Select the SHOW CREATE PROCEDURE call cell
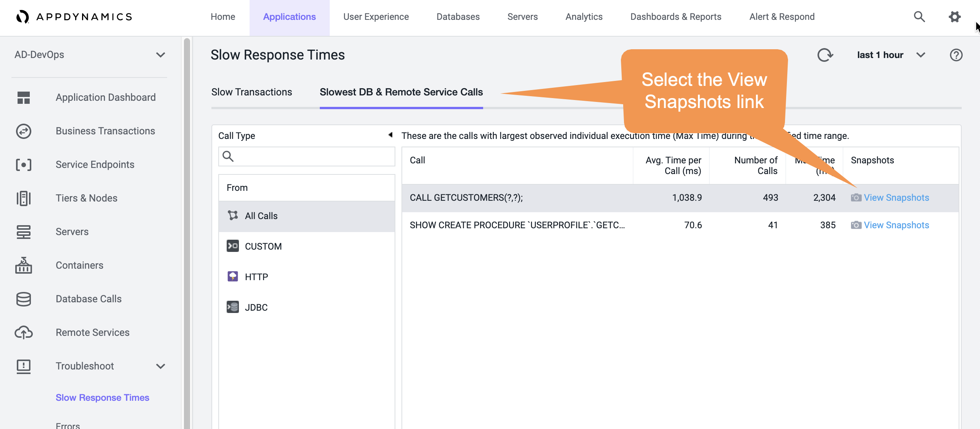980x429 pixels. [x=517, y=225]
